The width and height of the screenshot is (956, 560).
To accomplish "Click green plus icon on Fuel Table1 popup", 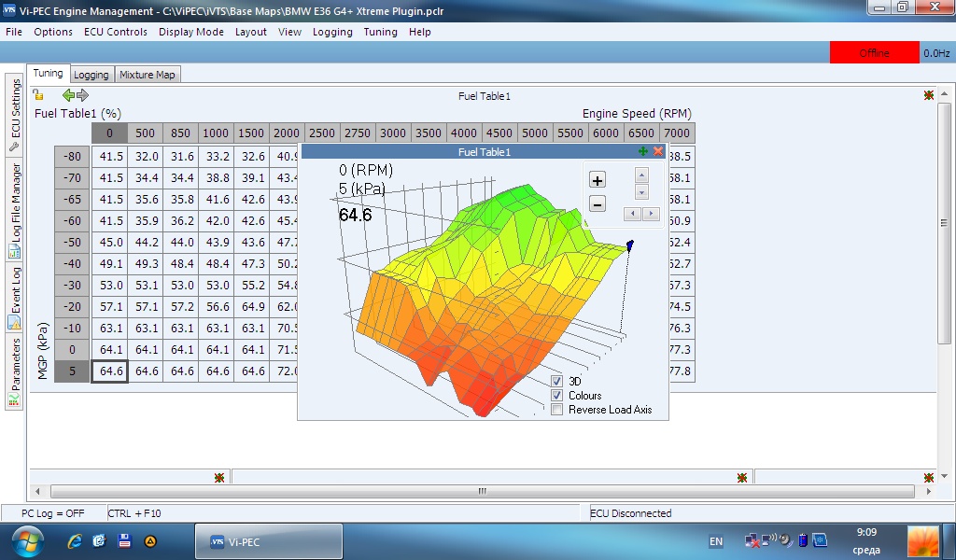I will 642,151.
